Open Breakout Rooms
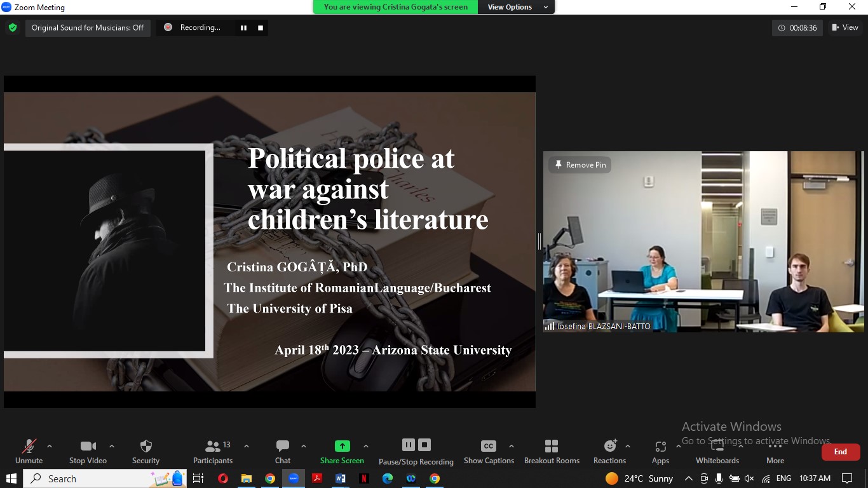868x488 pixels. [552, 452]
